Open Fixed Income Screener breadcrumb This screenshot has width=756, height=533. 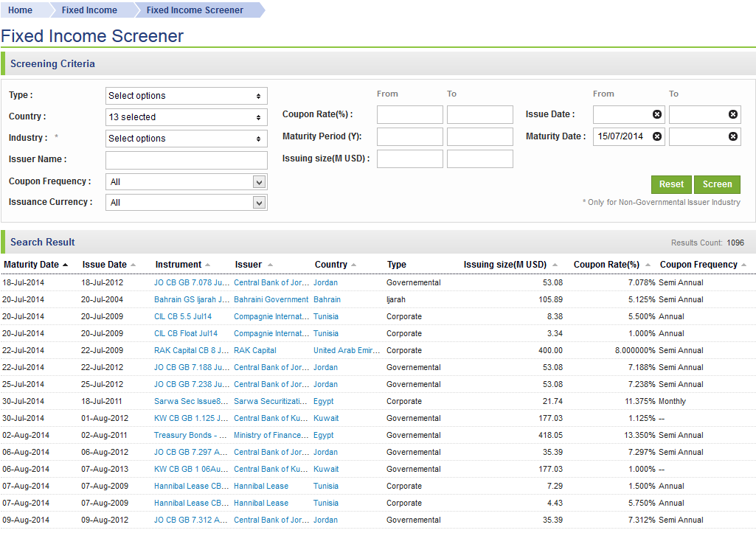[195, 10]
